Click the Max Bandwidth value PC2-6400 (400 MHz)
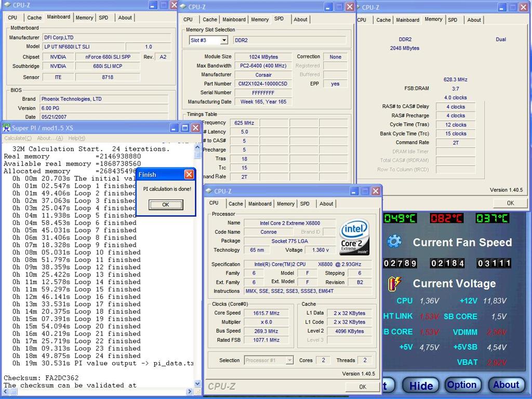 [x=263, y=66]
